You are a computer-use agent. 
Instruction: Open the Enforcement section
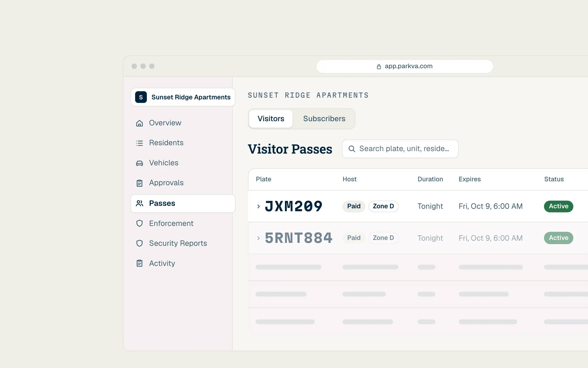coord(183,223)
